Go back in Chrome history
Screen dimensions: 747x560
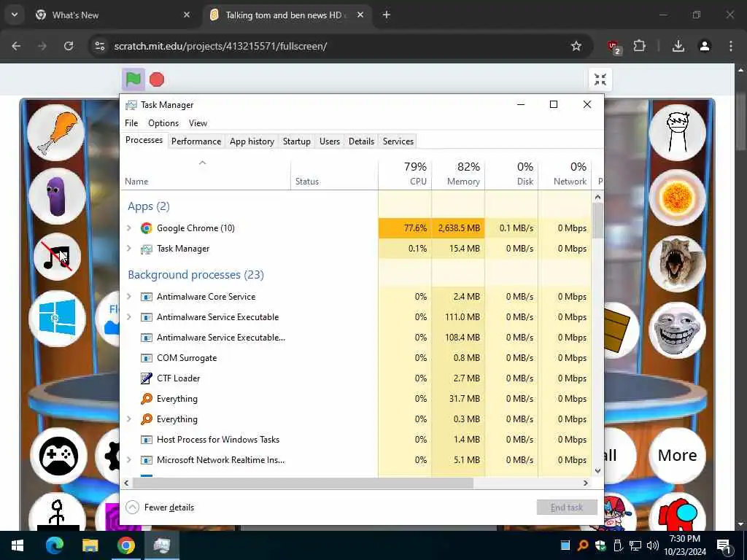pos(16,46)
